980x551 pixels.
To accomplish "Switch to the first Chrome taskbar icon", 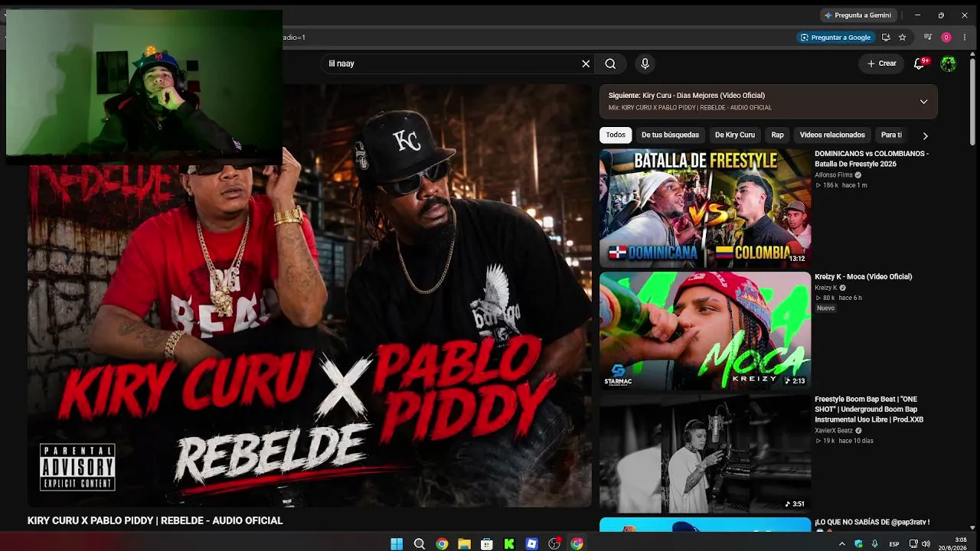I will click(442, 544).
